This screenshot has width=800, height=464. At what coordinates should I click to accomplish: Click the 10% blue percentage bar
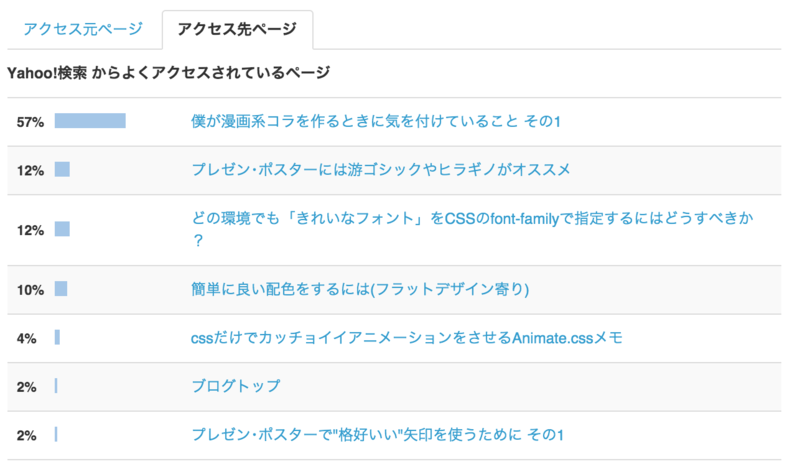pyautogui.click(x=61, y=290)
